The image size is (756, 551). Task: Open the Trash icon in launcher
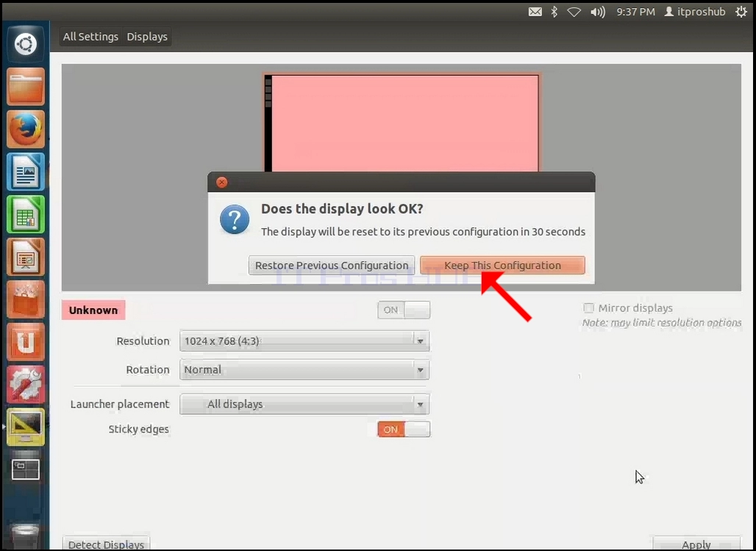[x=26, y=536]
